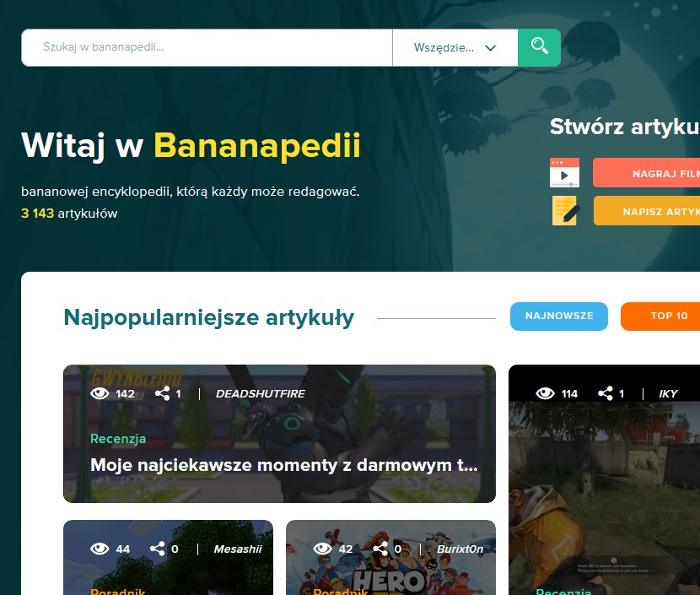
Task: Switch to the 'Najnowsze' articles tab
Action: [x=559, y=316]
